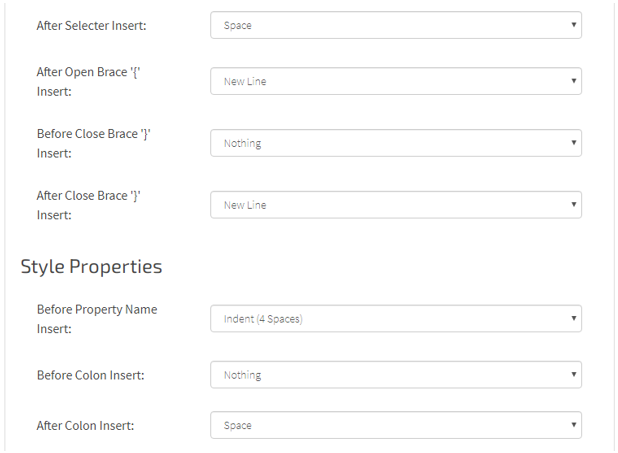
Task: Open the Before Close Brace Insert dropdown
Action: pos(395,143)
